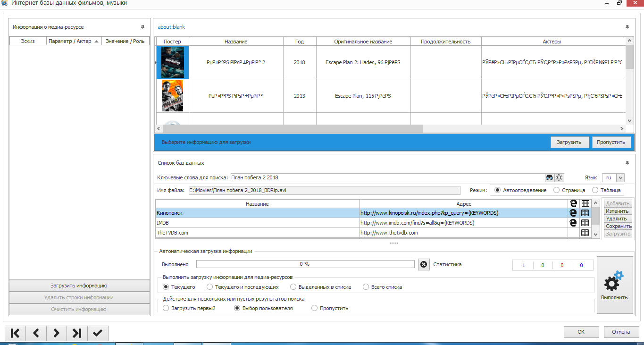This screenshot has width=644, height=345.
Task: Click the checkmark confirm icon
Action: pos(98,333)
